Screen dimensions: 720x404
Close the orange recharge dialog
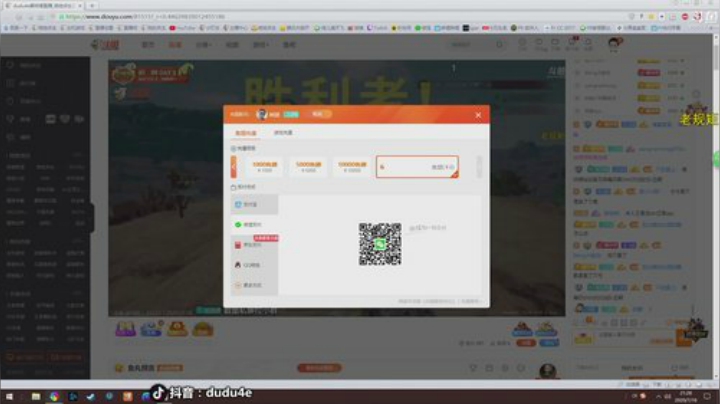pyautogui.click(x=478, y=115)
